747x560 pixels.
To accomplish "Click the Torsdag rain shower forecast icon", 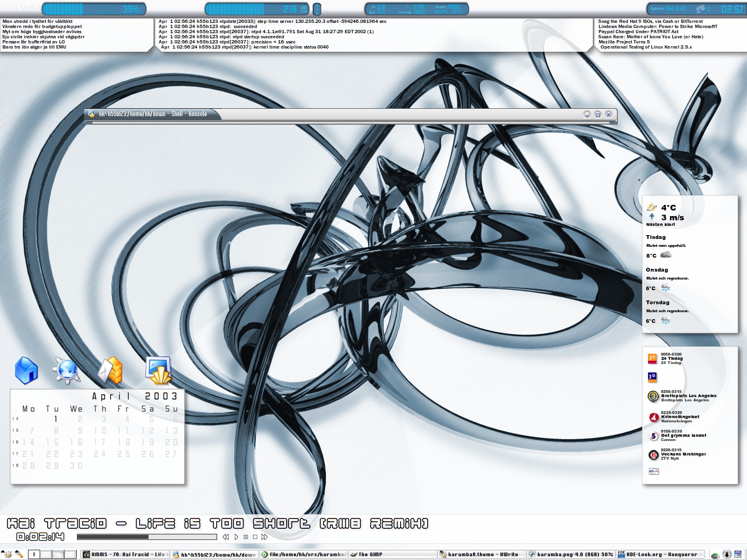I will (x=666, y=320).
